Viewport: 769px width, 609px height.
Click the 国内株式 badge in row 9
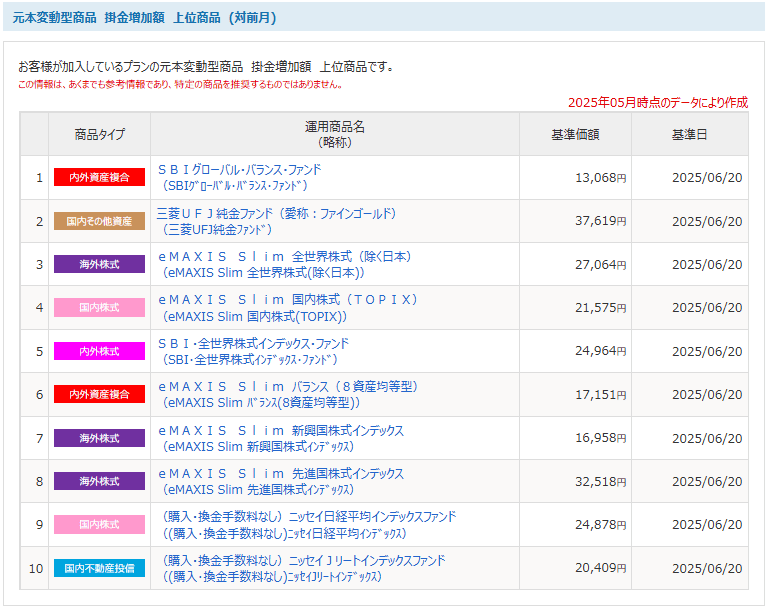[x=99, y=525]
